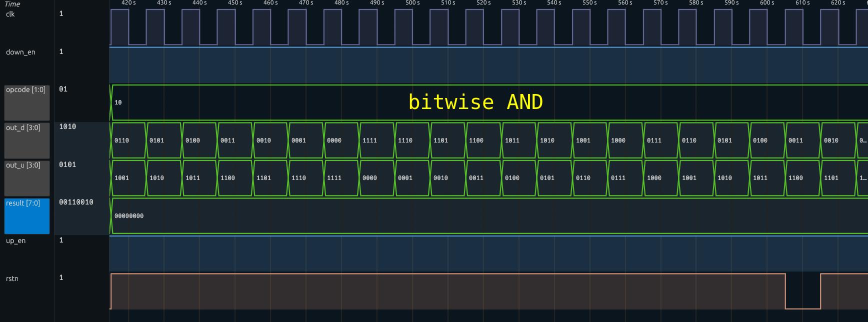This screenshot has height=322, width=868.
Task: Click the 00000000 value in the result waveform
Action: point(129,216)
